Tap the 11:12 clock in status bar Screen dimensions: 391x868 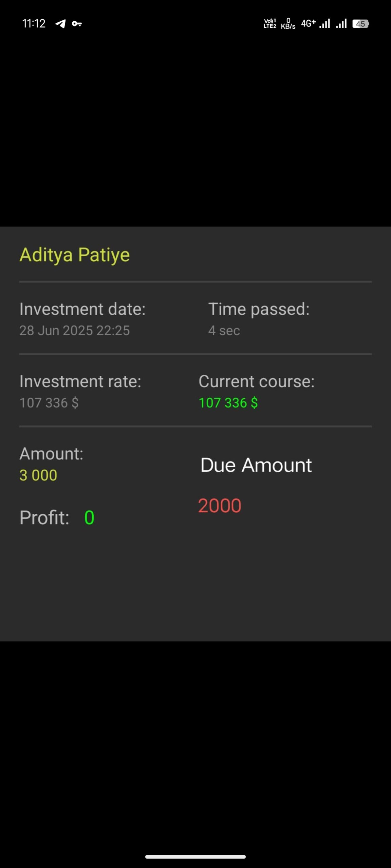click(34, 23)
